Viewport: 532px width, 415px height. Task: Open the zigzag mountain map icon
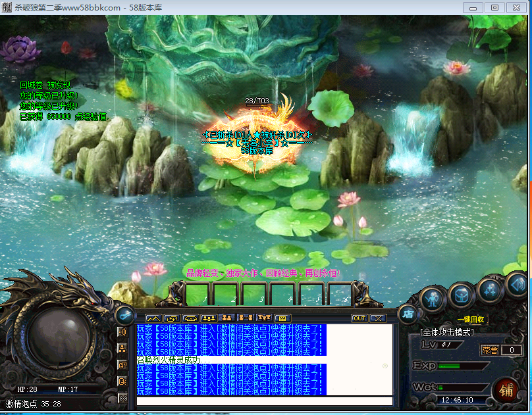[x=153, y=318]
